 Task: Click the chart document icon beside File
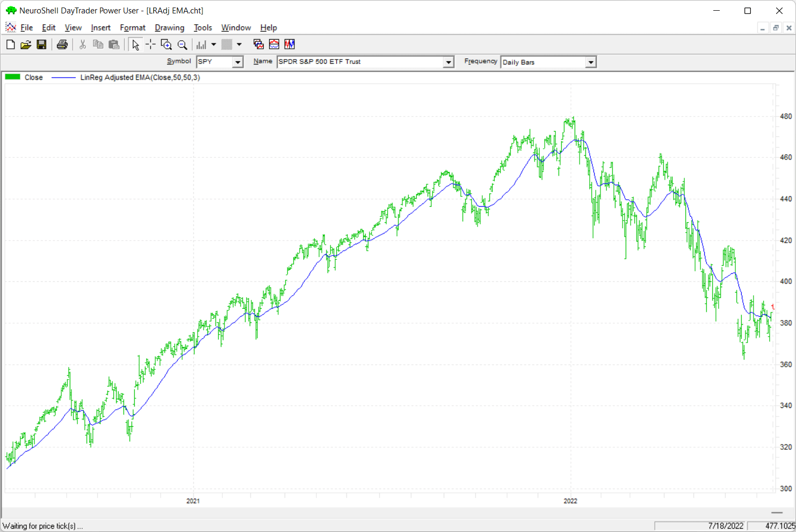(x=11, y=27)
